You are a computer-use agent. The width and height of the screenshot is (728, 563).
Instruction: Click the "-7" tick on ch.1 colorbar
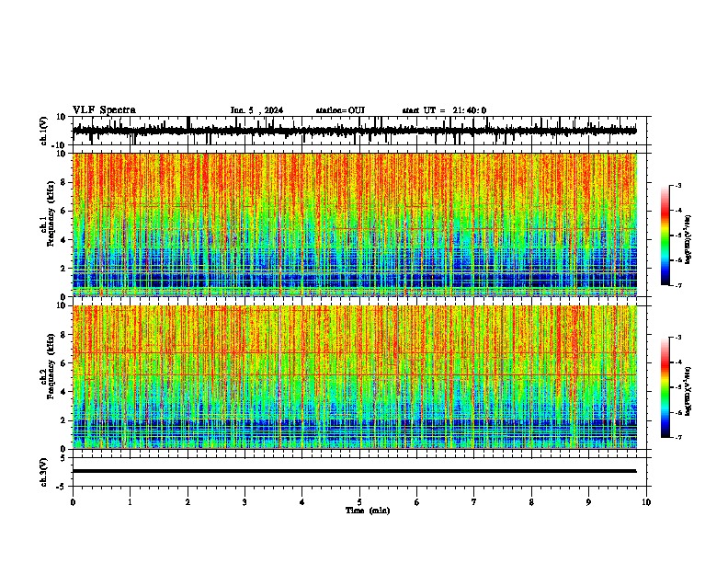click(x=678, y=285)
